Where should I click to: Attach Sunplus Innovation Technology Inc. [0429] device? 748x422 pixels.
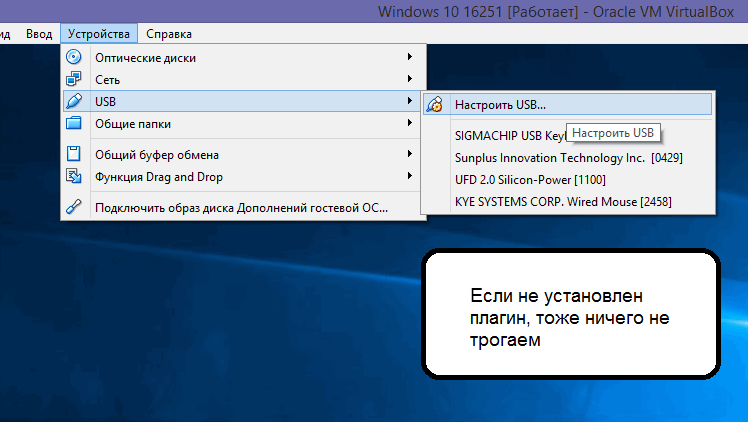(567, 157)
